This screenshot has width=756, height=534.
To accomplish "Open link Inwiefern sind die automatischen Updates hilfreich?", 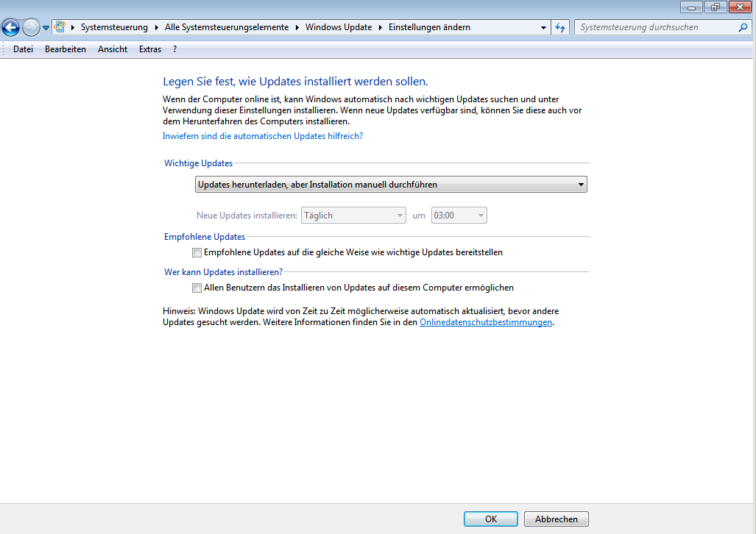I will click(x=262, y=136).
